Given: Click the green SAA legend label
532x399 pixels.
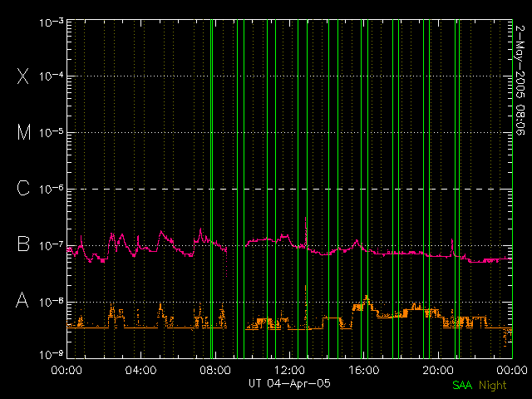Looking at the screenshot, I should tap(462, 386).
